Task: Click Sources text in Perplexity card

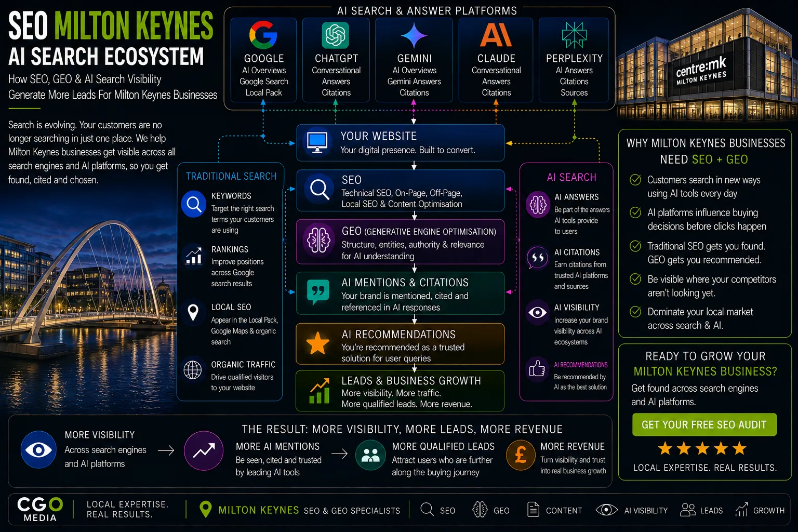Action: (x=574, y=92)
